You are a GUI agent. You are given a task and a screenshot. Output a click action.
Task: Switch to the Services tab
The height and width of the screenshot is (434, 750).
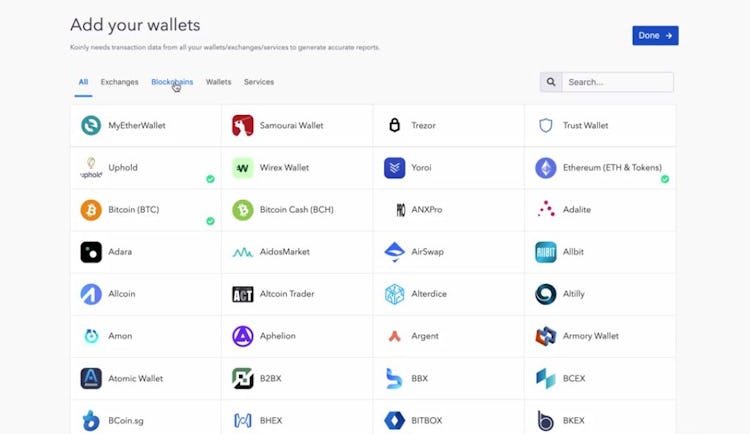coord(259,82)
